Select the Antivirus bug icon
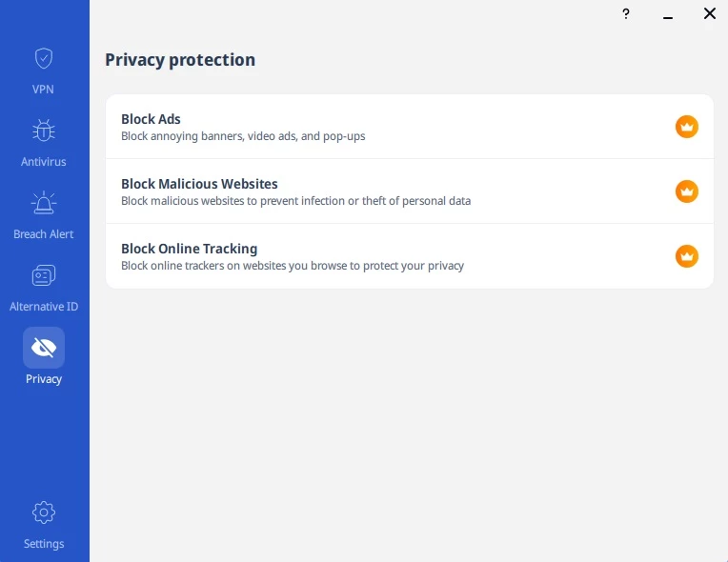This screenshot has width=728, height=562. coord(44,130)
